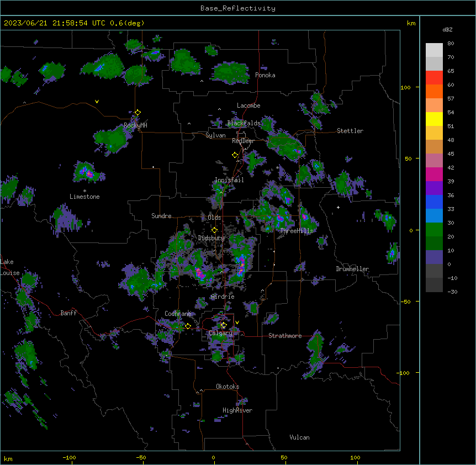This screenshot has width=476, height=465.
Task: Click the Calgary label
Action: (x=220, y=333)
